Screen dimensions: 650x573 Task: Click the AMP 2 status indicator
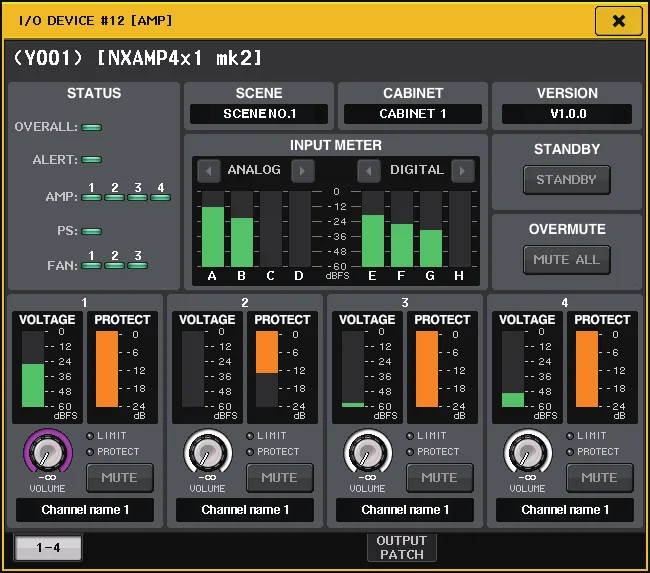[114, 197]
